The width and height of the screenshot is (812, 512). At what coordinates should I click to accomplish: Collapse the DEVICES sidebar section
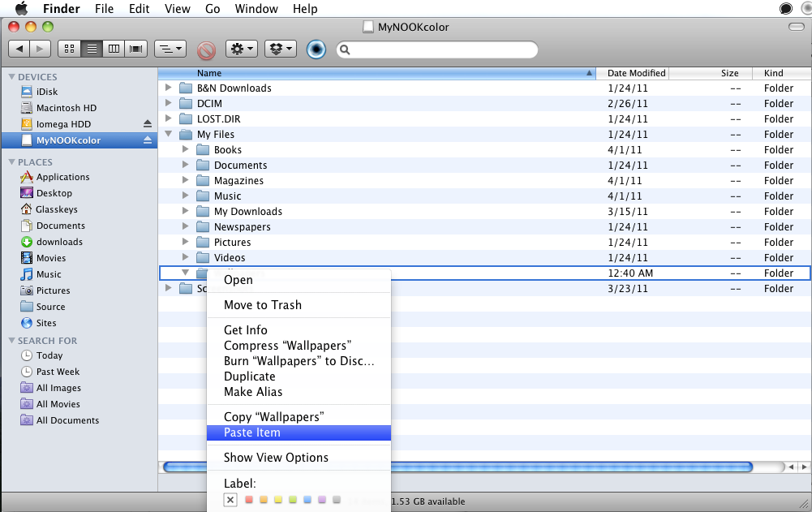click(x=12, y=77)
